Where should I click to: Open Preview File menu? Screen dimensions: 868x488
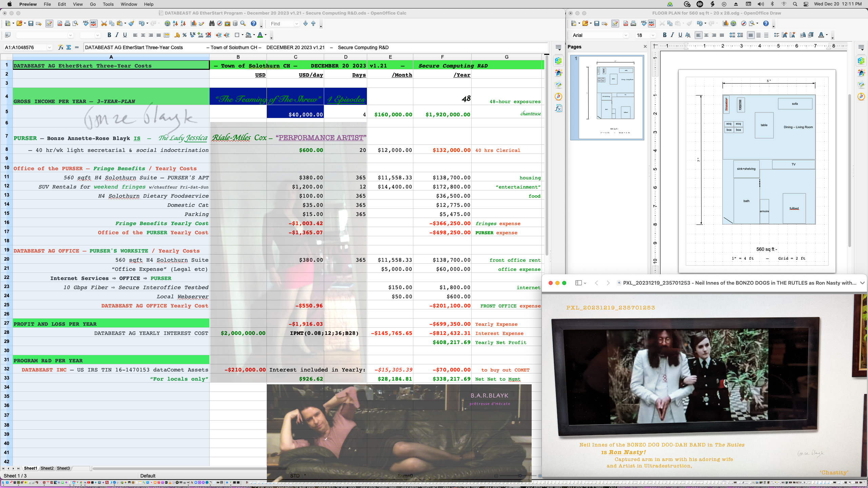(x=47, y=4)
